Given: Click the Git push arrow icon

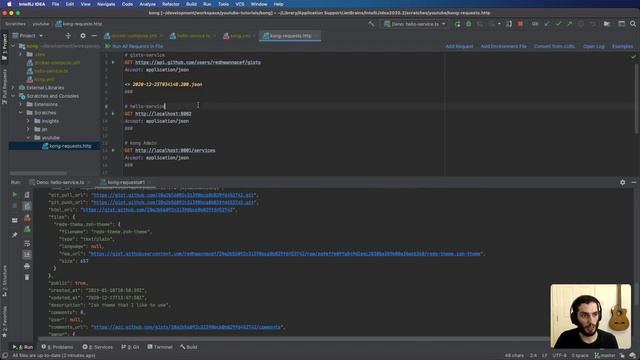Looking at the screenshot, I should pos(569,24).
